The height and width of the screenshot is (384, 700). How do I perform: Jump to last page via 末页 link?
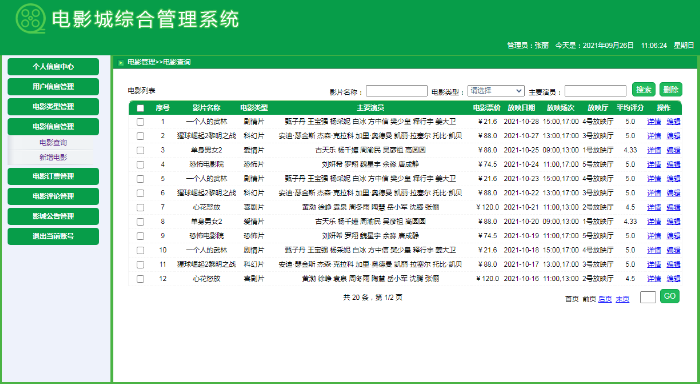622,299
